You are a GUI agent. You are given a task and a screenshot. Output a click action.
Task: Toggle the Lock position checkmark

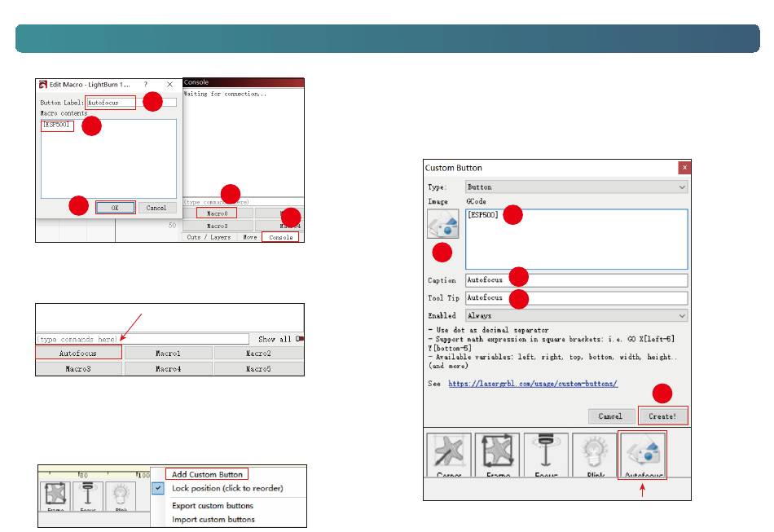click(x=158, y=488)
